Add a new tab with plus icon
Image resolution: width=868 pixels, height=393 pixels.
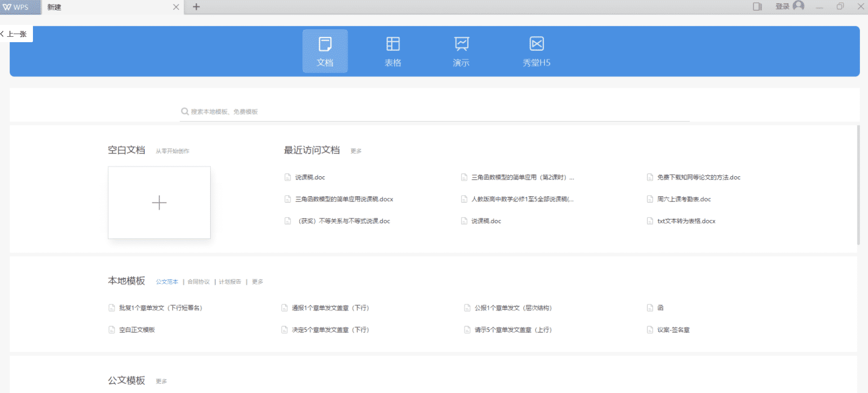coord(196,7)
